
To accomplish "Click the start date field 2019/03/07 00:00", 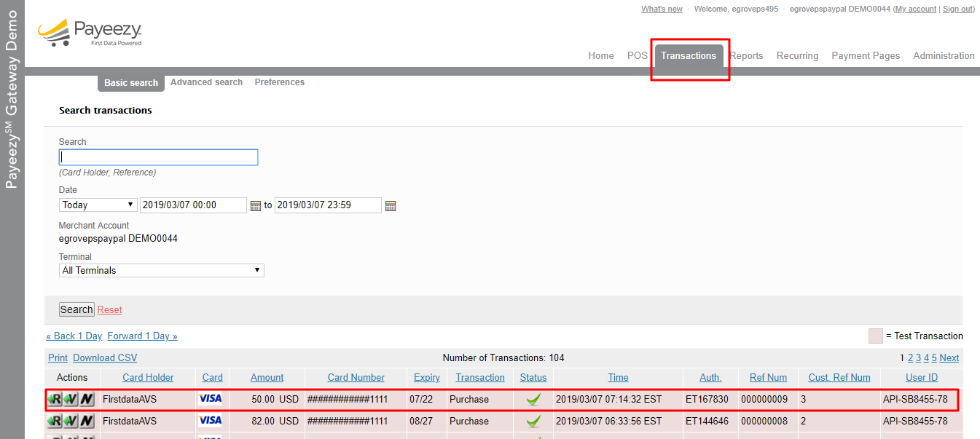I will [x=193, y=205].
